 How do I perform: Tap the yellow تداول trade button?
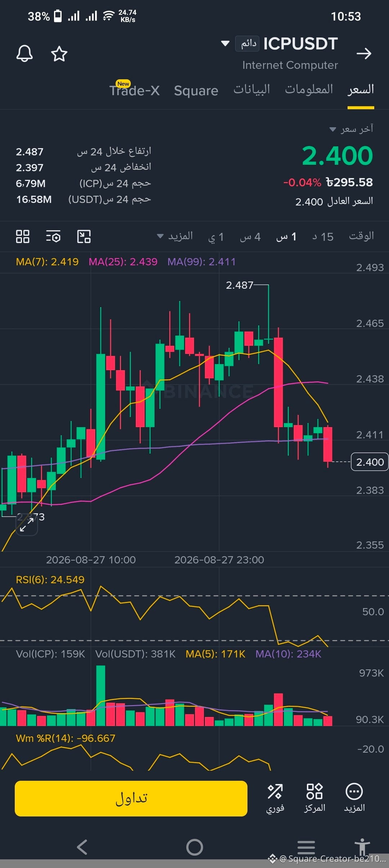(131, 798)
